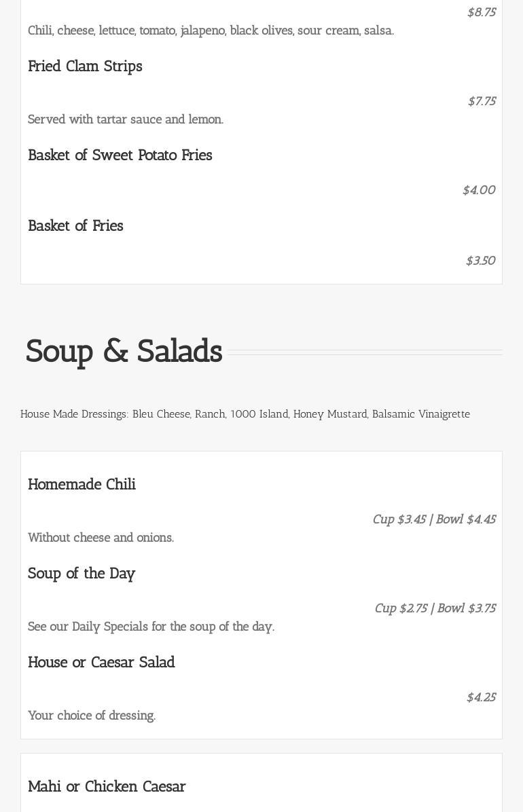Click the $8.75 price
This screenshot has height=812, width=523.
(x=481, y=12)
